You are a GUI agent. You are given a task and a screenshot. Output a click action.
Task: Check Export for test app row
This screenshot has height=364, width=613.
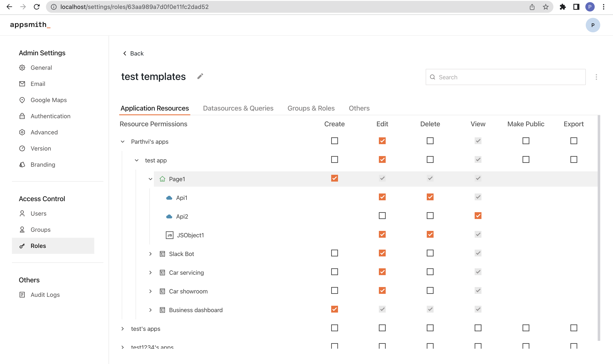[x=573, y=159]
